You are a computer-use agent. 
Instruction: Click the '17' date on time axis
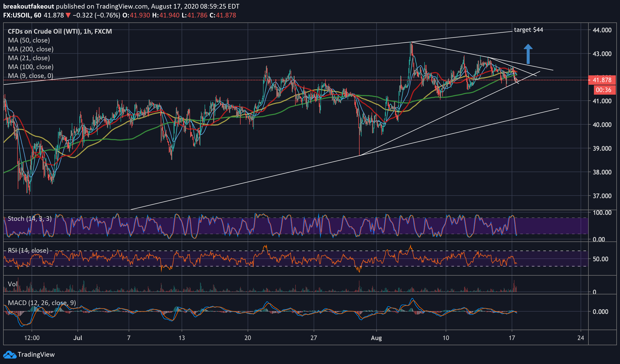point(512,338)
